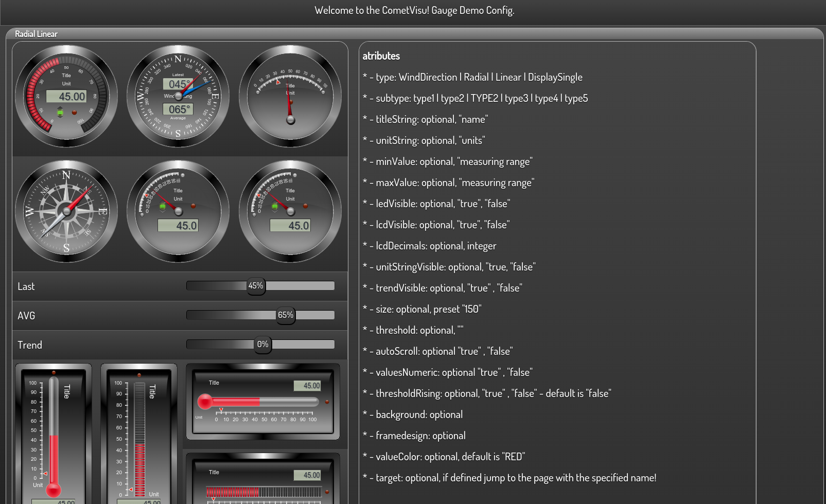Click the horizontal red bargraph gauge at bottom
The height and width of the screenshot is (504, 826).
tap(263, 478)
